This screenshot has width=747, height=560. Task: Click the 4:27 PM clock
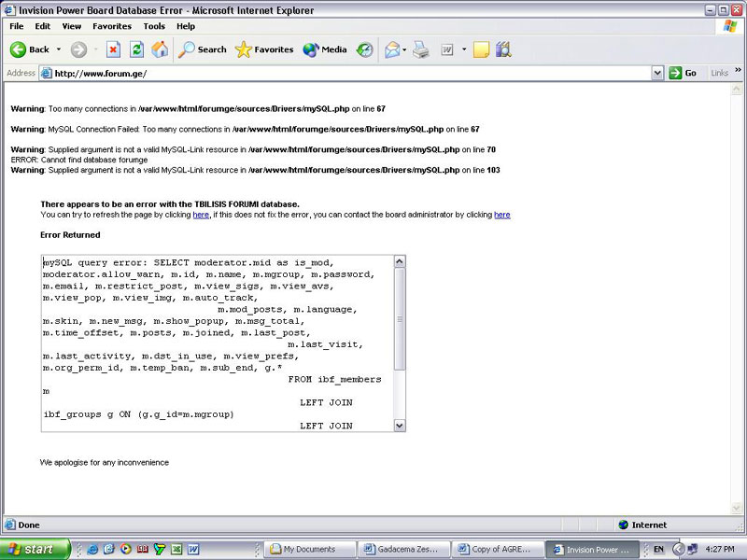719,549
